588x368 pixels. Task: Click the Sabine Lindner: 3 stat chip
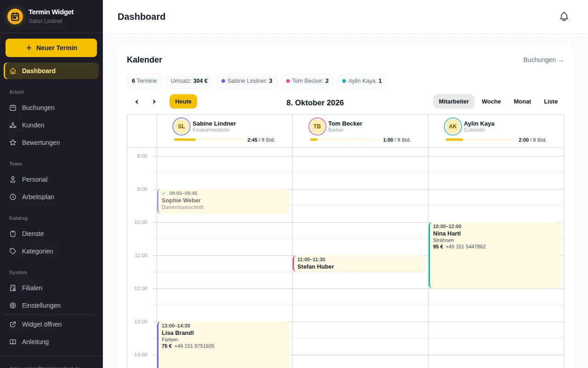(247, 81)
